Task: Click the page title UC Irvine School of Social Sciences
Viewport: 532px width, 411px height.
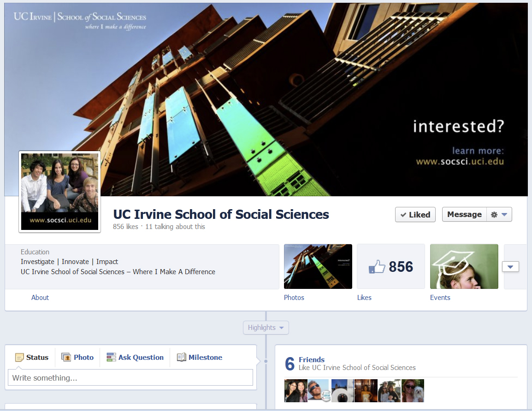Action: tap(221, 214)
